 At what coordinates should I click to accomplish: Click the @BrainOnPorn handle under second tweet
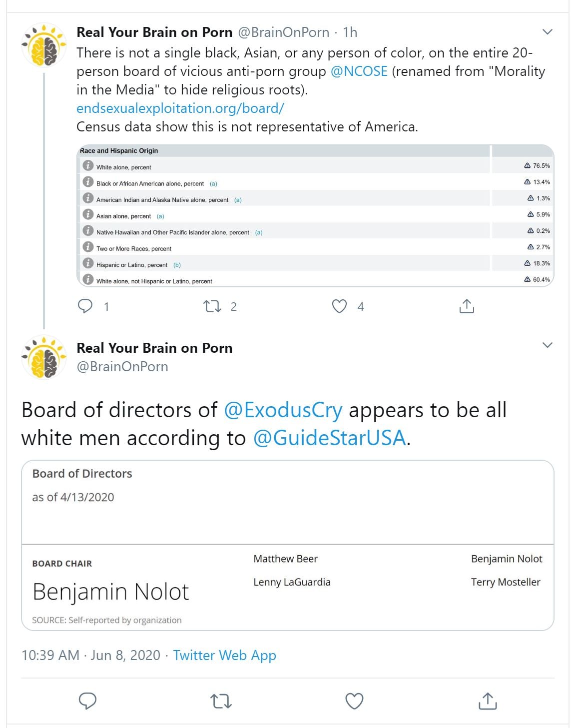click(x=122, y=367)
